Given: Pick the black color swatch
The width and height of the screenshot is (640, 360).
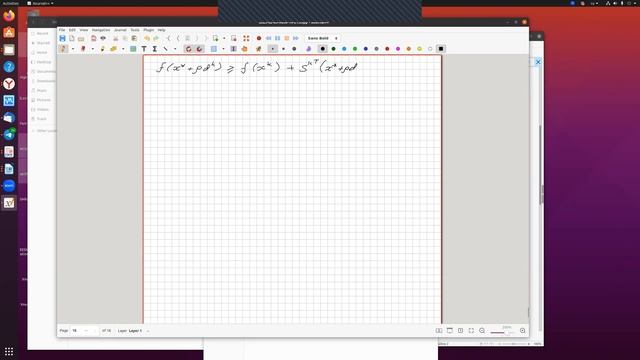Looking at the screenshot, I should pos(322,49).
